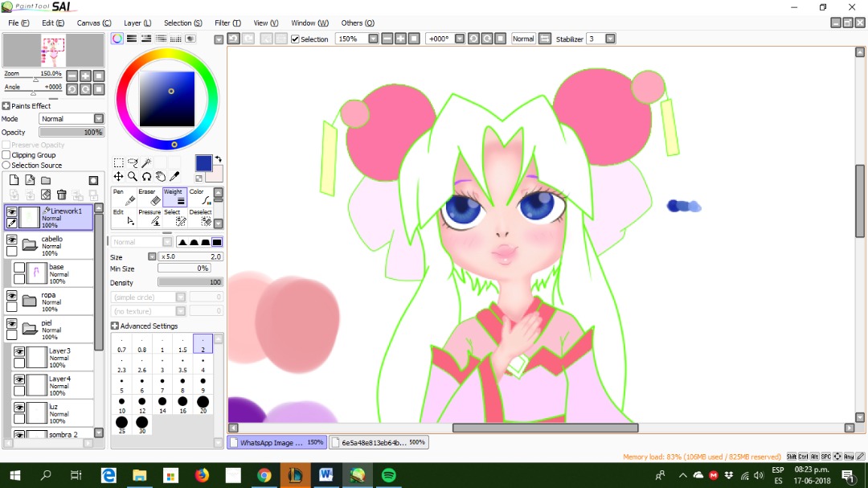Click the Normal view mode button in toolbar

[523, 39]
